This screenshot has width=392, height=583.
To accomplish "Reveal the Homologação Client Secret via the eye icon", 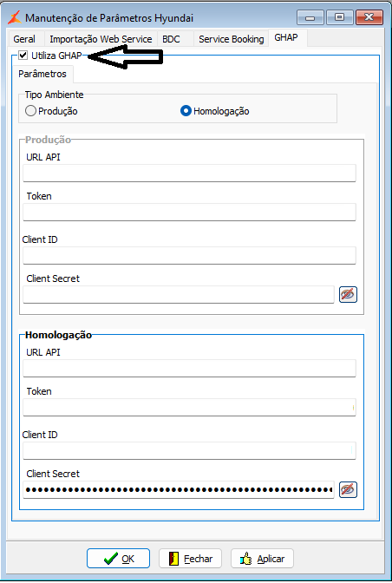I will point(348,489).
